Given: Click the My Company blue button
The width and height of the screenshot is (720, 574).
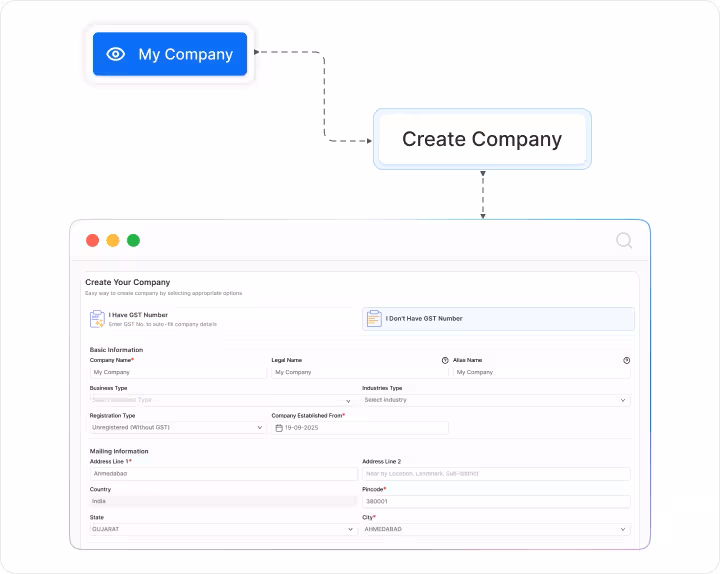Looking at the screenshot, I should tap(170, 54).
